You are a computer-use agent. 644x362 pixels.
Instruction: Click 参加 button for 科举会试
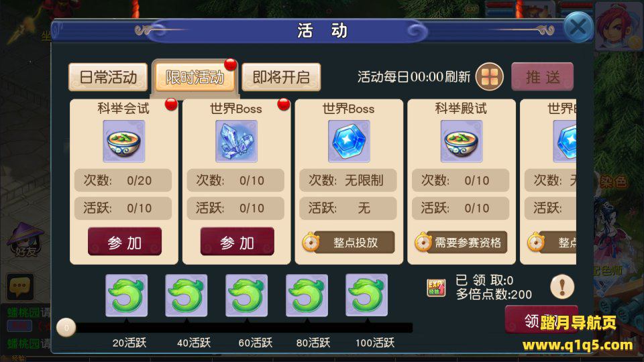(125, 242)
